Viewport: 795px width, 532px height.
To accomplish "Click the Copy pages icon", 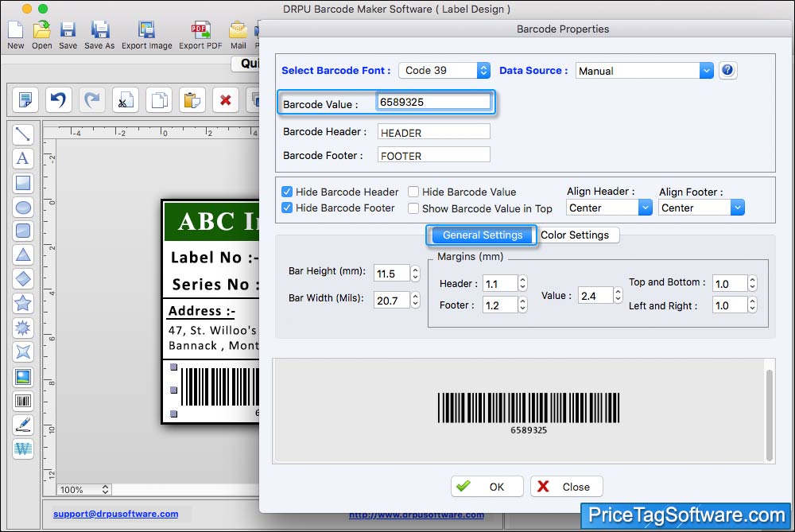I will click(x=159, y=99).
